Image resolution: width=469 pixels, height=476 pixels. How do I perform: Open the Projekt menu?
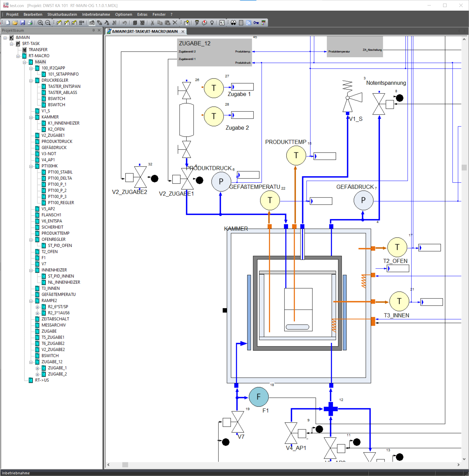(12, 15)
